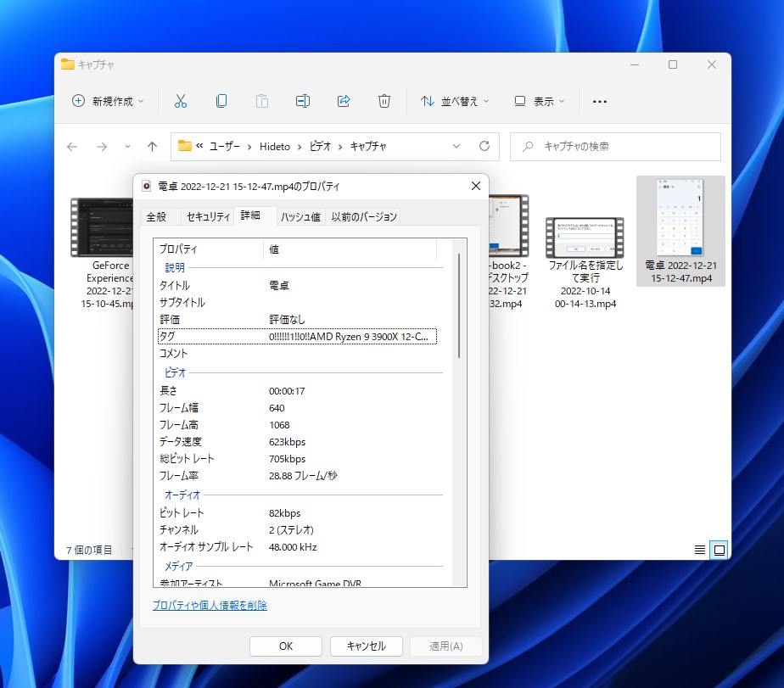The height and width of the screenshot is (688, 784).
Task: Click the back navigation arrow
Action: click(x=71, y=146)
